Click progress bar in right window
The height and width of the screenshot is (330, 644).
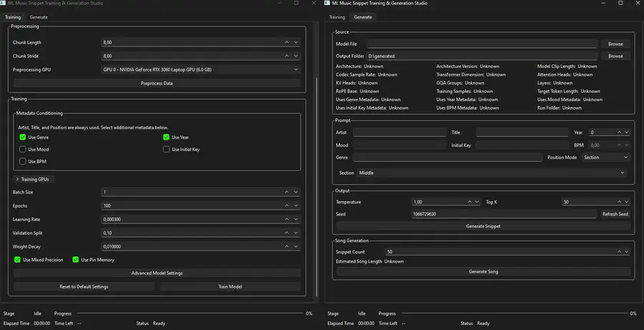pyautogui.click(x=514, y=314)
